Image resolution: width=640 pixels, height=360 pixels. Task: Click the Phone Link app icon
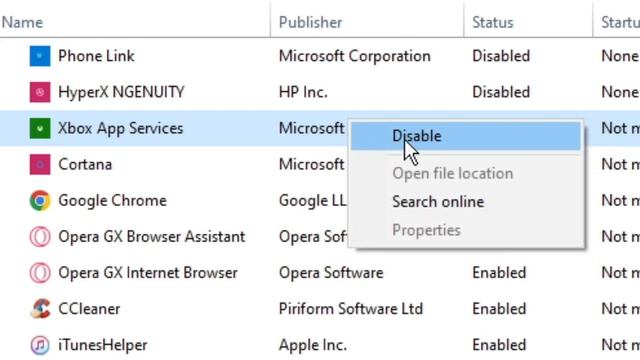40,56
